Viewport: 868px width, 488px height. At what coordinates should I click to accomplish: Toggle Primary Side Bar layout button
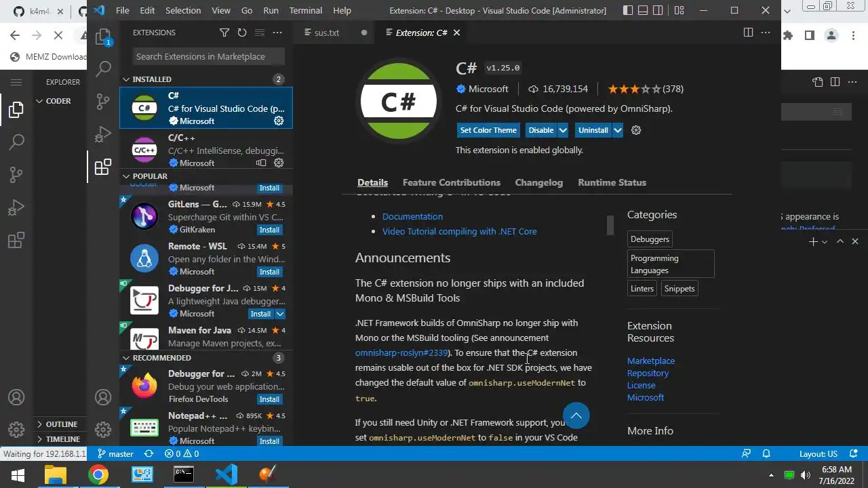click(x=628, y=10)
